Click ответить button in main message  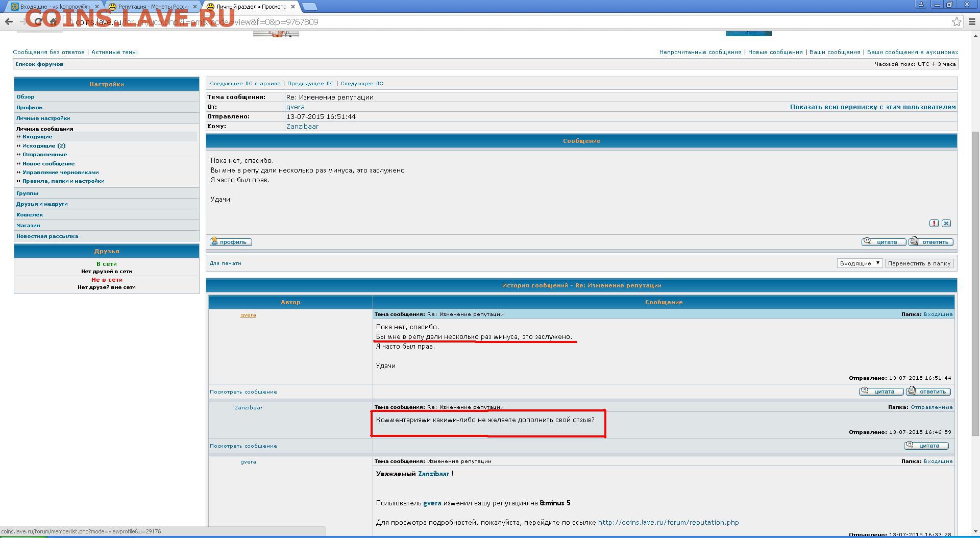coord(930,242)
